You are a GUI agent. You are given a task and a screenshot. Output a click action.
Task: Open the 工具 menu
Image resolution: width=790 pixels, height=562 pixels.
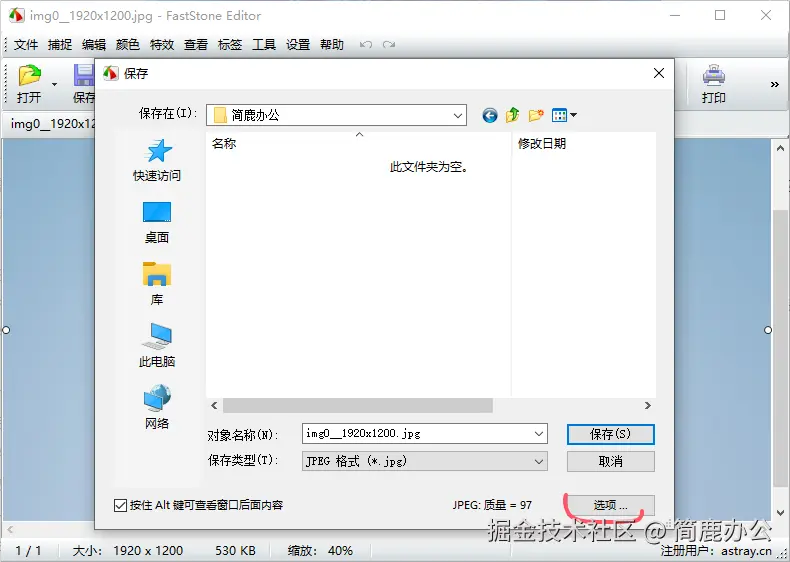click(264, 45)
